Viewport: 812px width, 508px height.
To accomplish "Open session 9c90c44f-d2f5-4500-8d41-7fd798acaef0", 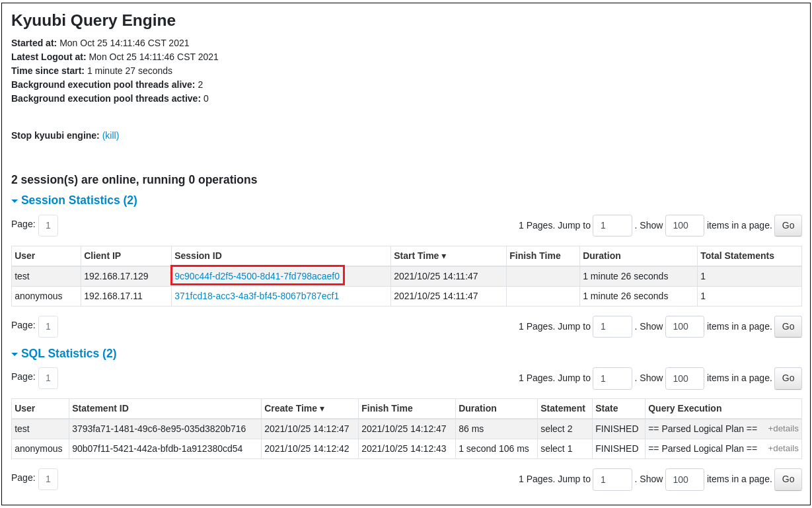I will (257, 276).
